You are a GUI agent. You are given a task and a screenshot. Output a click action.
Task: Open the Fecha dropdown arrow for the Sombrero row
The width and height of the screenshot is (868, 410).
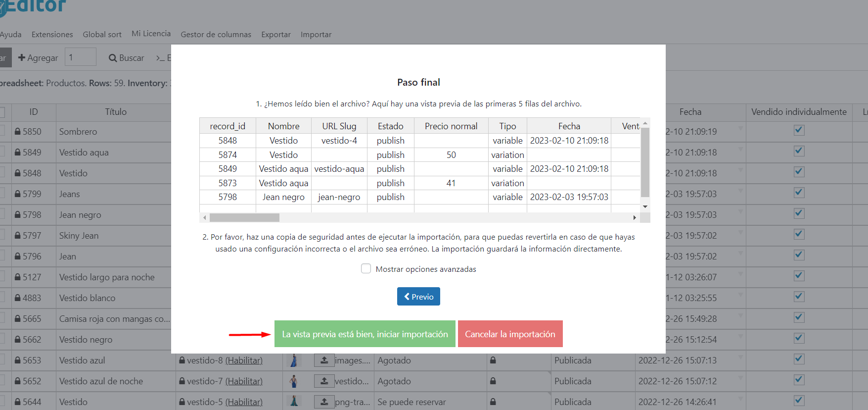740,128
